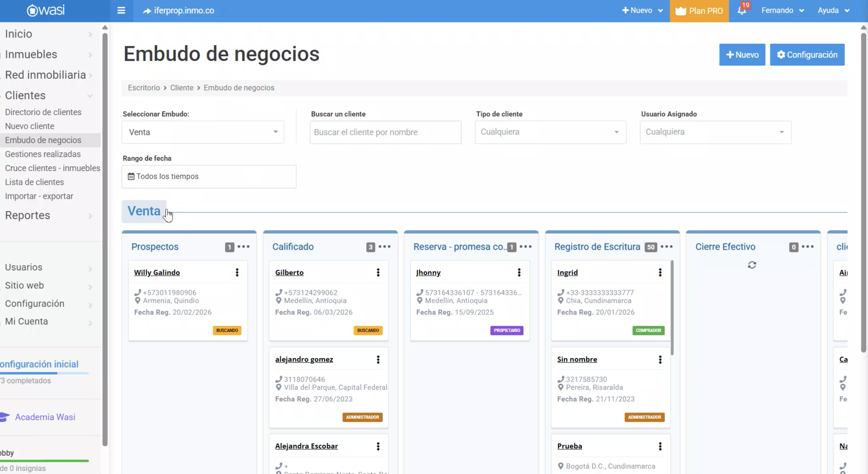The height and width of the screenshot is (474, 868).
Task: Open the Fernando user menu
Action: pyautogui.click(x=782, y=10)
